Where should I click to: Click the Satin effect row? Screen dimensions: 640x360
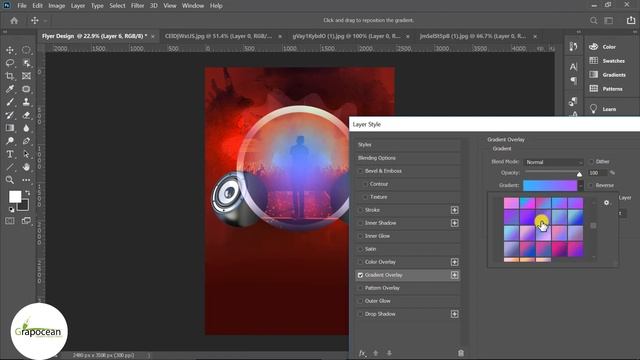[408, 249]
